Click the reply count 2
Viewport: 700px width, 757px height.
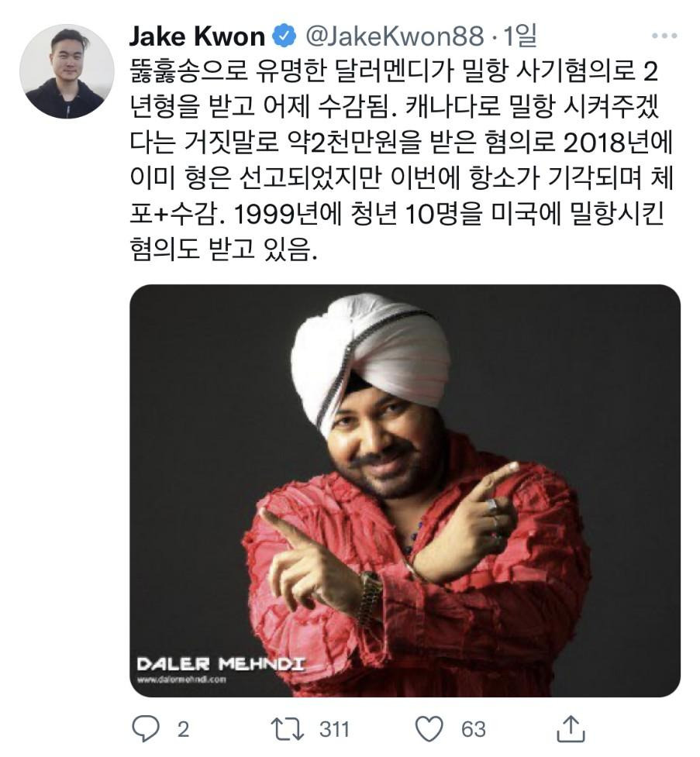coord(183,729)
